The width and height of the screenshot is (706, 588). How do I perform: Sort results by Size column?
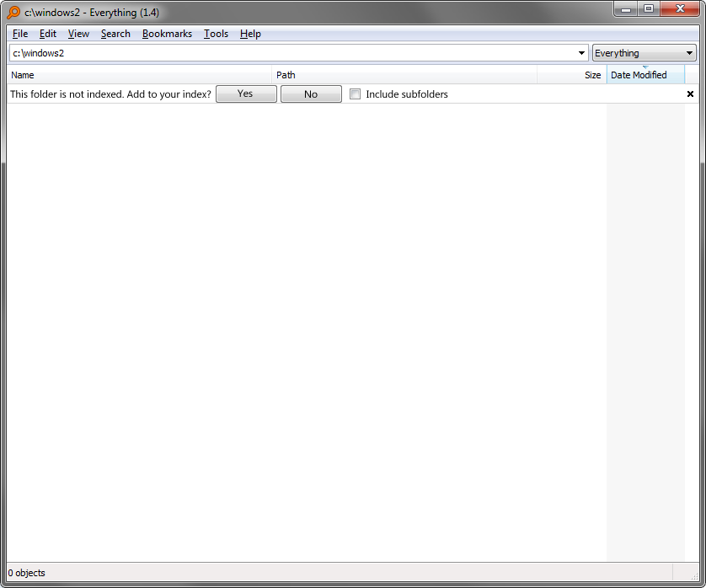tap(572, 75)
